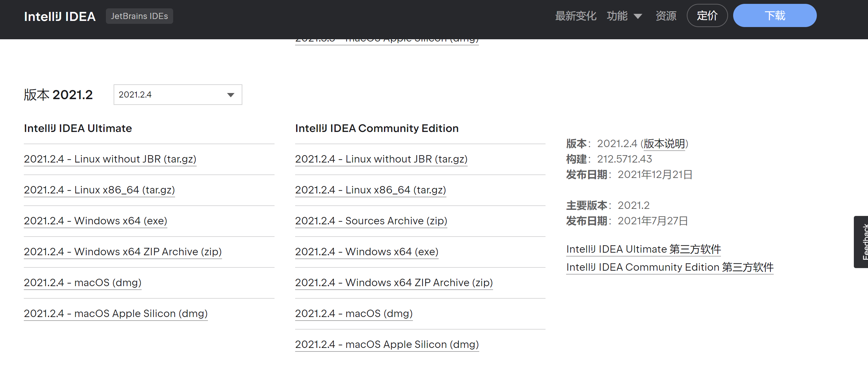Open Community Edition 第三方软件 link
Screen dimensions: 868x374
pyautogui.click(x=669, y=267)
